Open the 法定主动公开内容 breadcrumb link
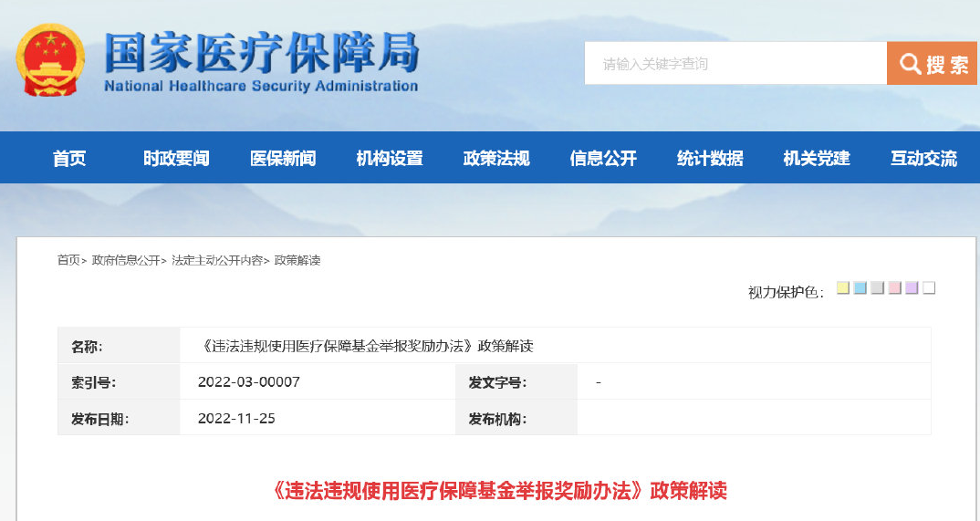The width and height of the screenshot is (980, 521). click(x=217, y=261)
